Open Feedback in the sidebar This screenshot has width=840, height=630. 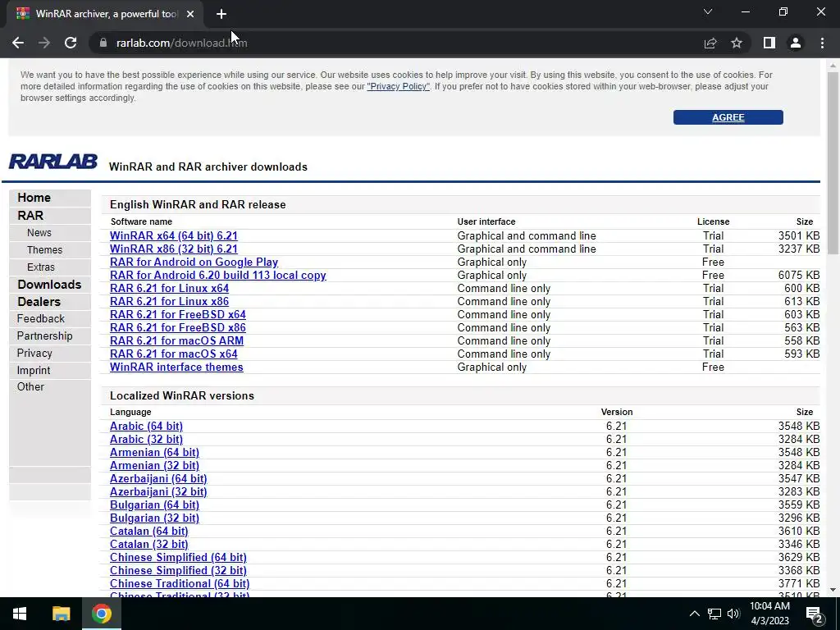click(x=41, y=319)
